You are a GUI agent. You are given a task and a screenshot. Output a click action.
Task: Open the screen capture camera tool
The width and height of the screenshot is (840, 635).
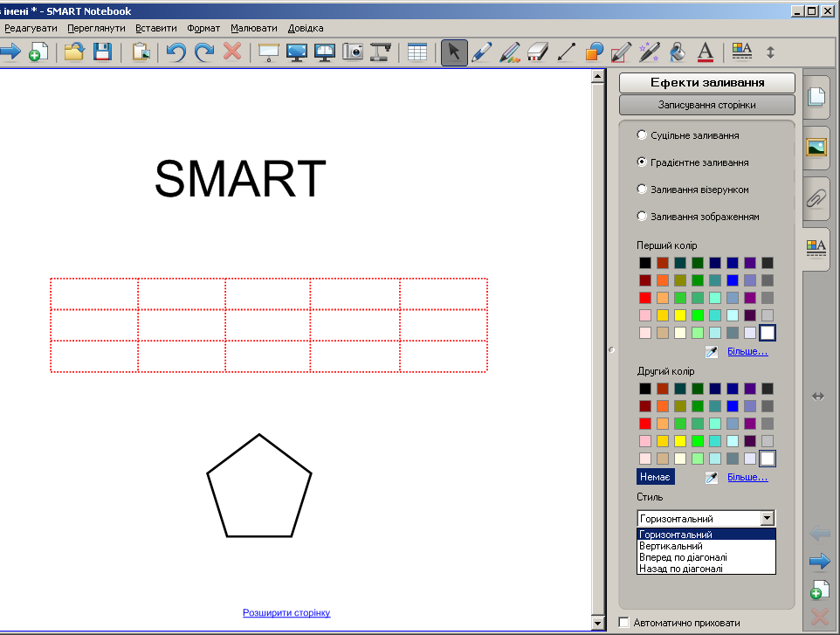click(x=353, y=52)
